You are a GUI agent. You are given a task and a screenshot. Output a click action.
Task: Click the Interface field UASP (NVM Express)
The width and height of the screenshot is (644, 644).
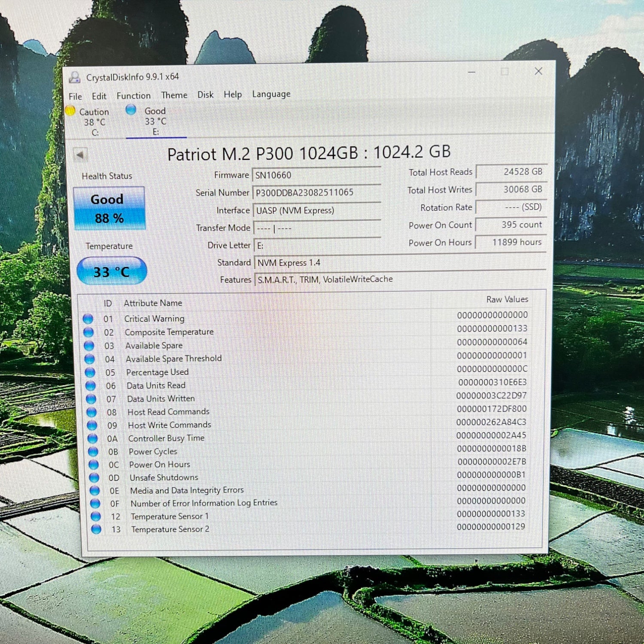(317, 210)
